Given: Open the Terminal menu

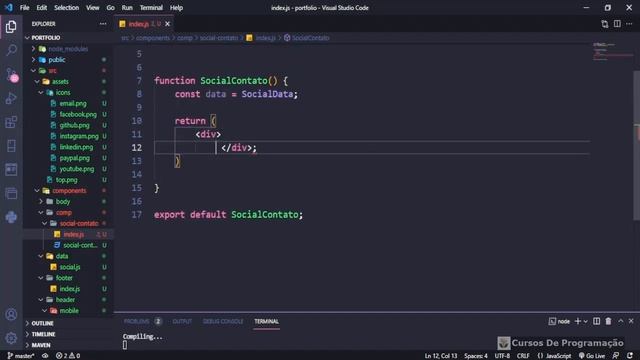Looking at the screenshot, I should pyautogui.click(x=151, y=8).
